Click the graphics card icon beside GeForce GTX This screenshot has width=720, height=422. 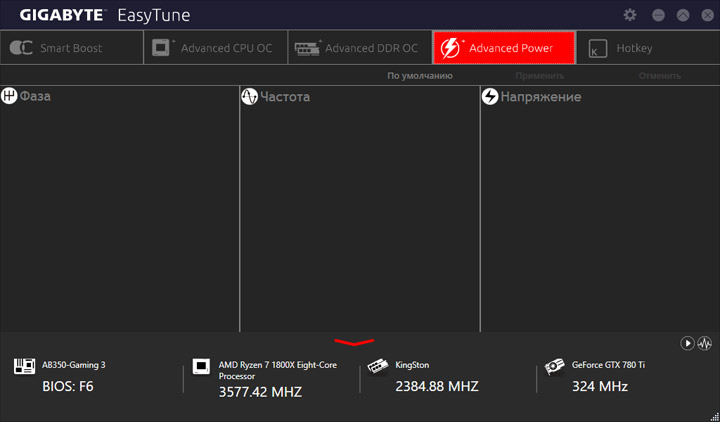point(554,366)
